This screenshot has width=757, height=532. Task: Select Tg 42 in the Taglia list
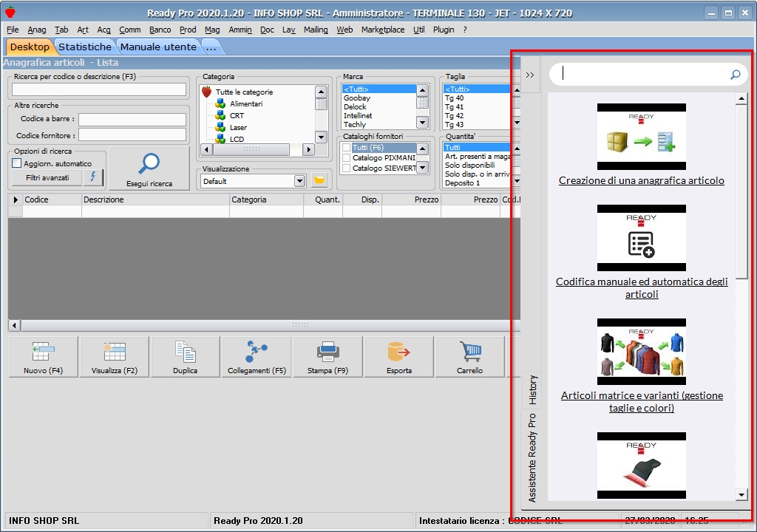click(455, 116)
